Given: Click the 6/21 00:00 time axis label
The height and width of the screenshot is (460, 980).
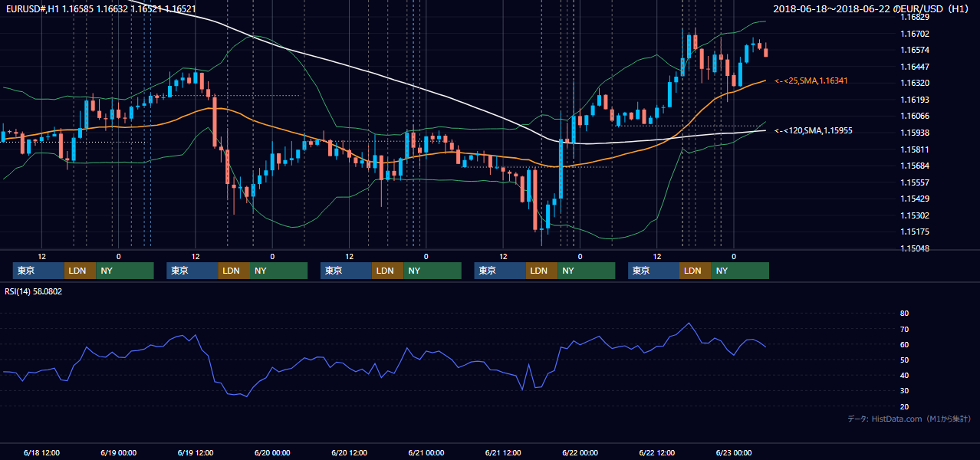Looking at the screenshot, I should [x=426, y=452].
